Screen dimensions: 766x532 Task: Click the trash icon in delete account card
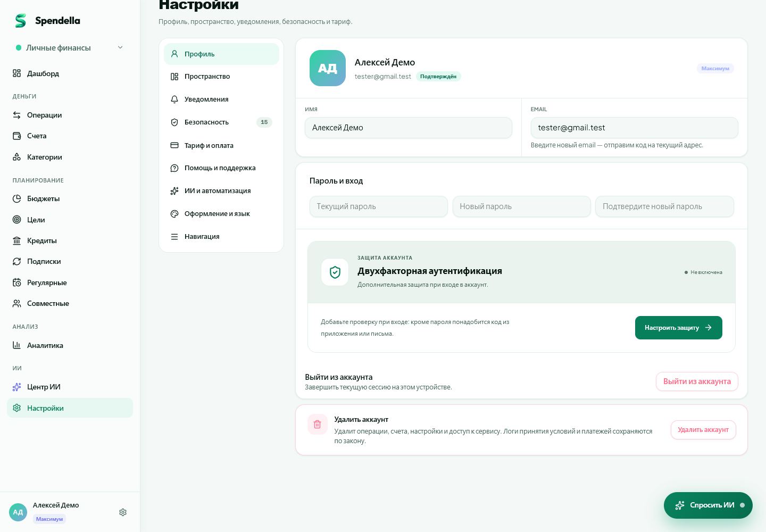tap(318, 425)
